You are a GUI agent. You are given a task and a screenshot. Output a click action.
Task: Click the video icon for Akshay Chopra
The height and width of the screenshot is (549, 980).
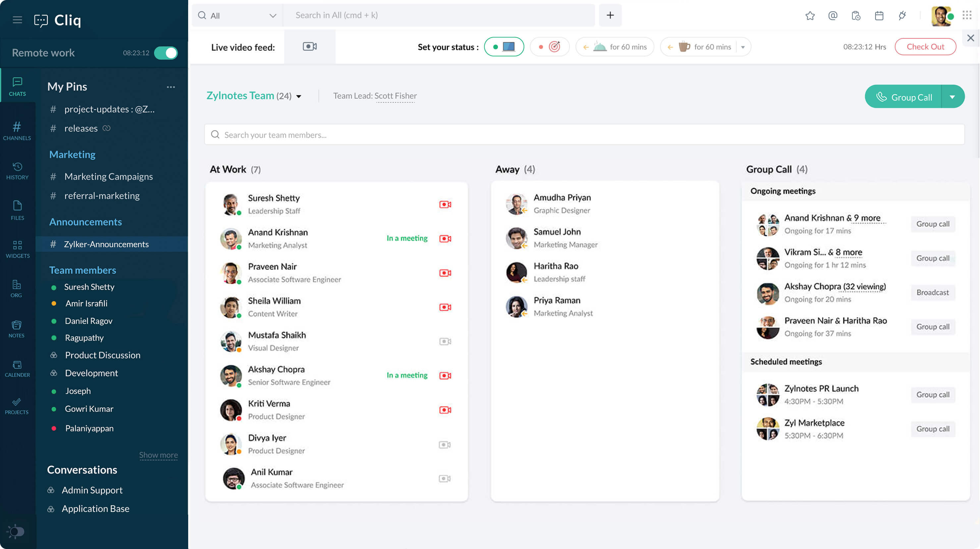pos(445,375)
